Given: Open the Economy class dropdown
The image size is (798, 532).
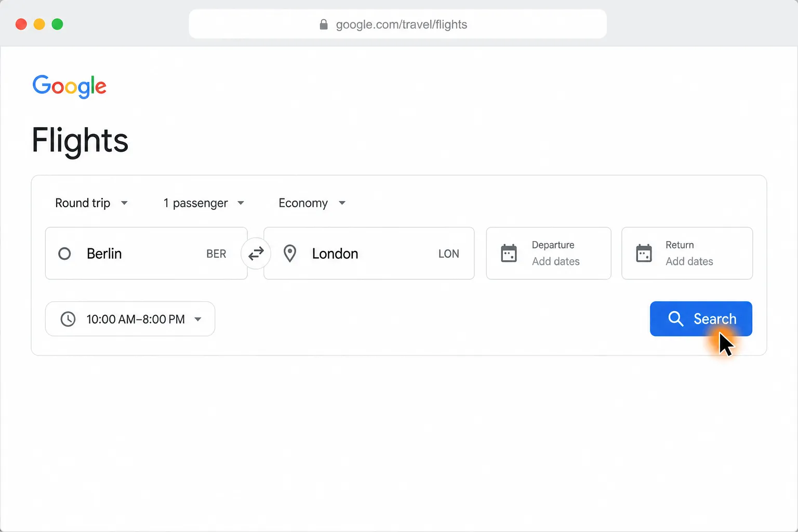Looking at the screenshot, I should 312,203.
